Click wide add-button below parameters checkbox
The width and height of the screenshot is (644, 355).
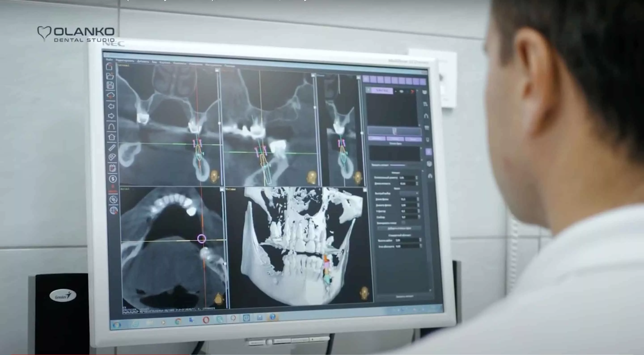(399, 228)
